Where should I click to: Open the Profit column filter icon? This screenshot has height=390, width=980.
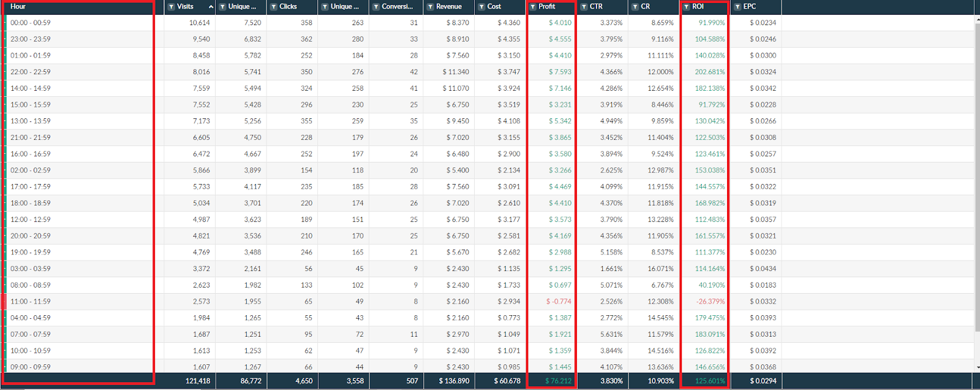pos(533,7)
